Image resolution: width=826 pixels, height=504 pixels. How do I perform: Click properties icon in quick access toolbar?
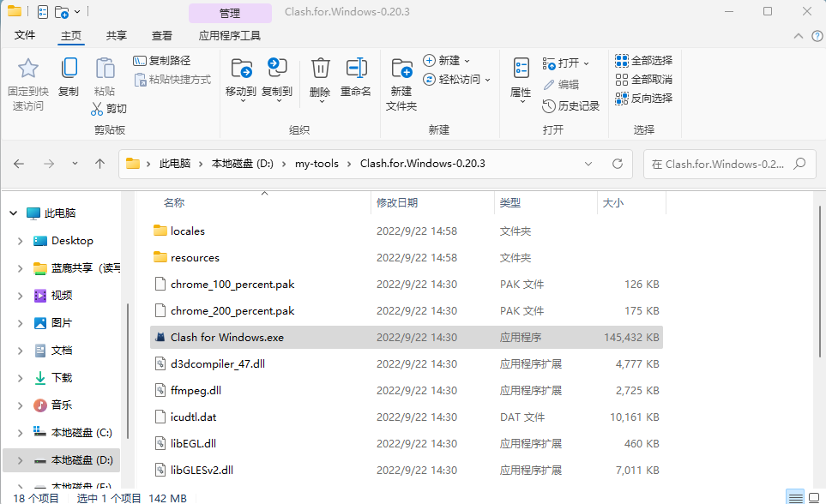(x=43, y=12)
